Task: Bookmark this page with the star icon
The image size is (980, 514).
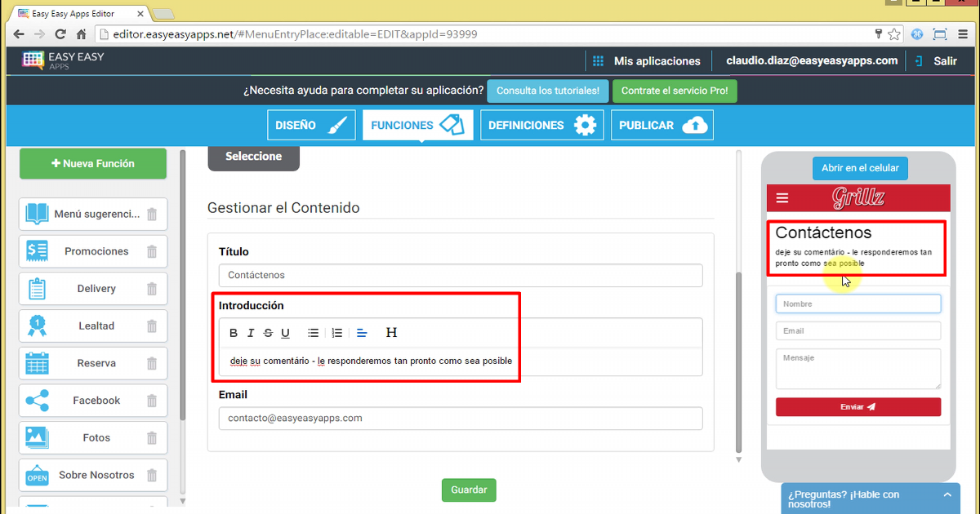Action: click(x=894, y=34)
